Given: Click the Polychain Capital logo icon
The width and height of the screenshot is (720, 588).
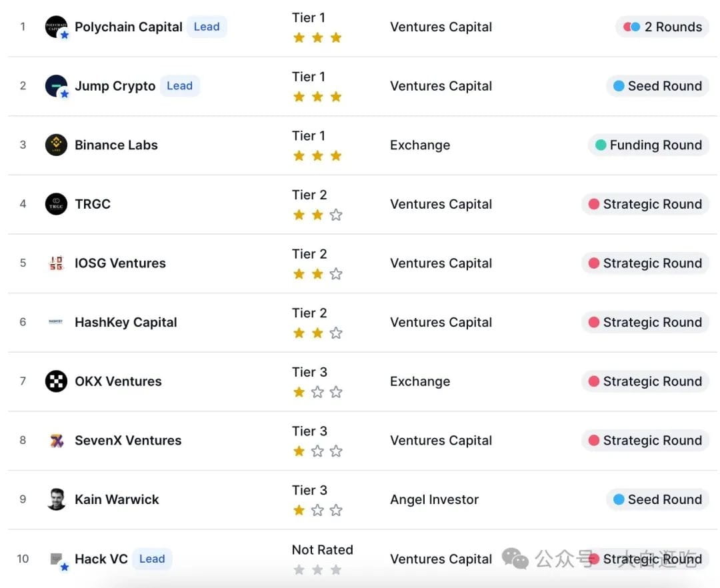Looking at the screenshot, I should coord(56,27).
